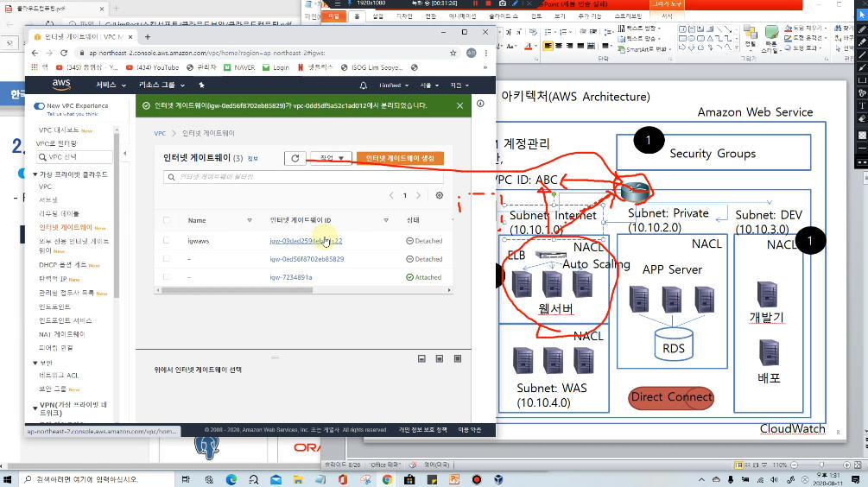868x487 pixels.
Task: Tick the checkbox for the igwaws row
Action: [167, 240]
